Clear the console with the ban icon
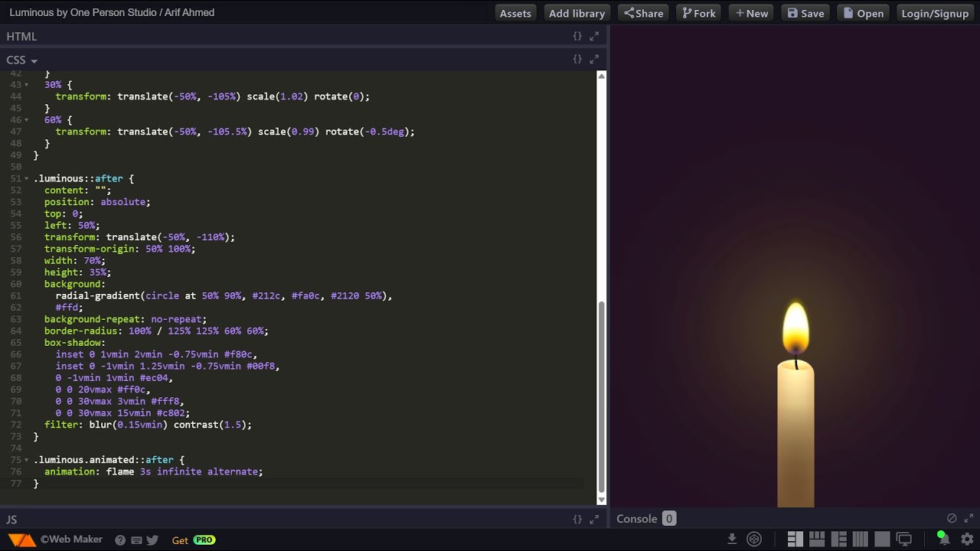 [952, 518]
